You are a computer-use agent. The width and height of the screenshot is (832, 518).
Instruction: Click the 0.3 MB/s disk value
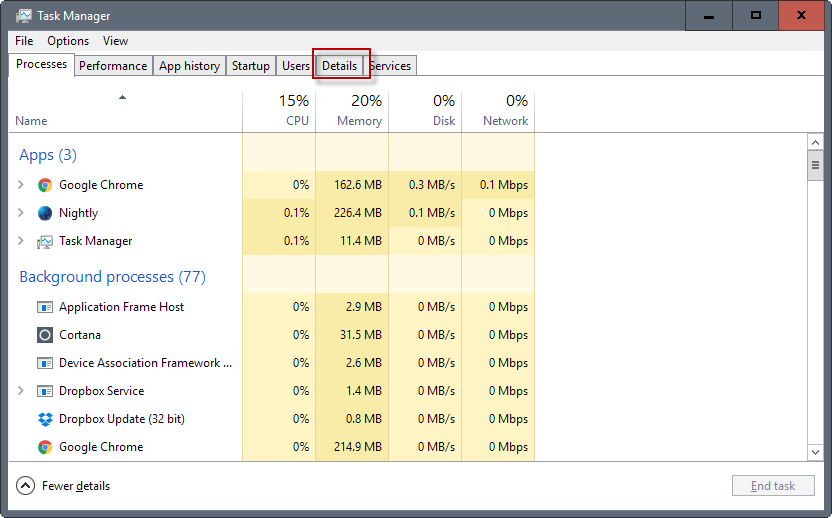click(432, 185)
